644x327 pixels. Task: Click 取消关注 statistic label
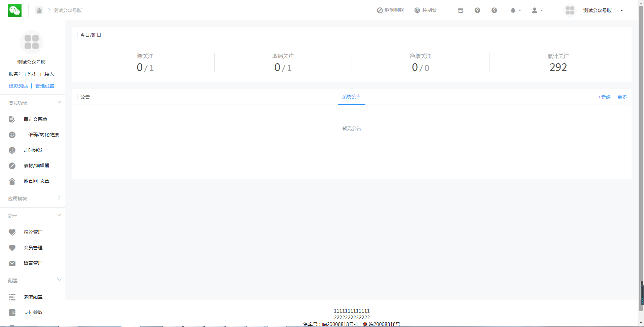(283, 56)
